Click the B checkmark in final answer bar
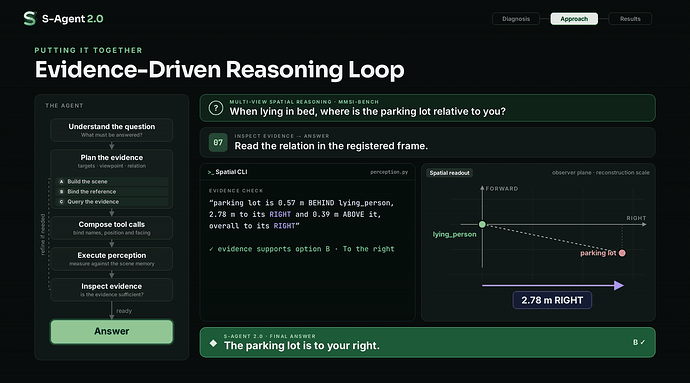This screenshot has width=690, height=383. [x=639, y=342]
